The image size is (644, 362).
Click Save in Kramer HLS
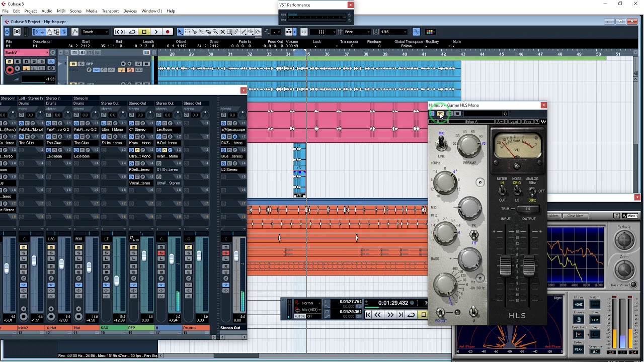pyautogui.click(x=527, y=122)
